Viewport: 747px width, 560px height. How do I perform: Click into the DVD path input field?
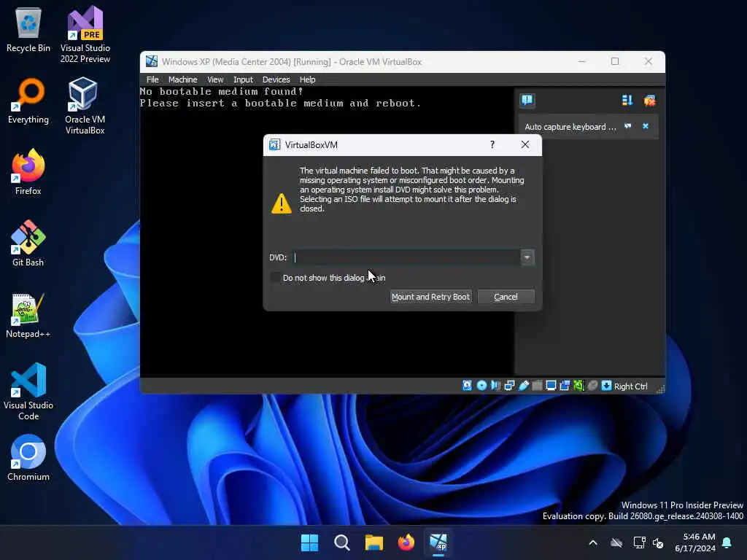click(406, 257)
